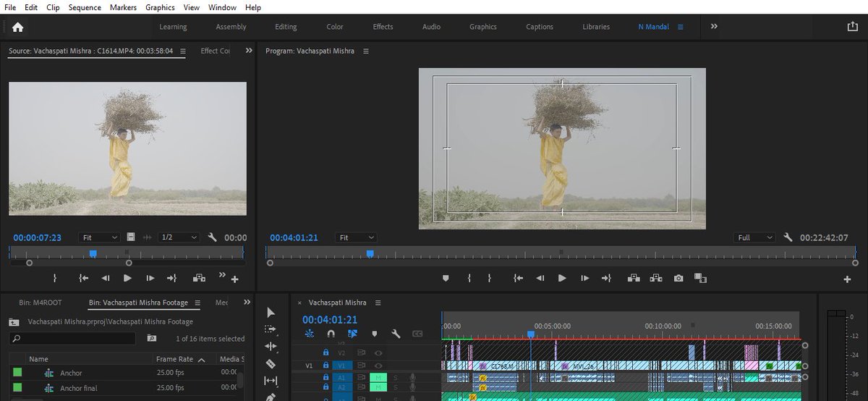Screen dimensions: 868x401
Task: Open Program monitor zoom level Fit dropdown
Action: pos(357,237)
